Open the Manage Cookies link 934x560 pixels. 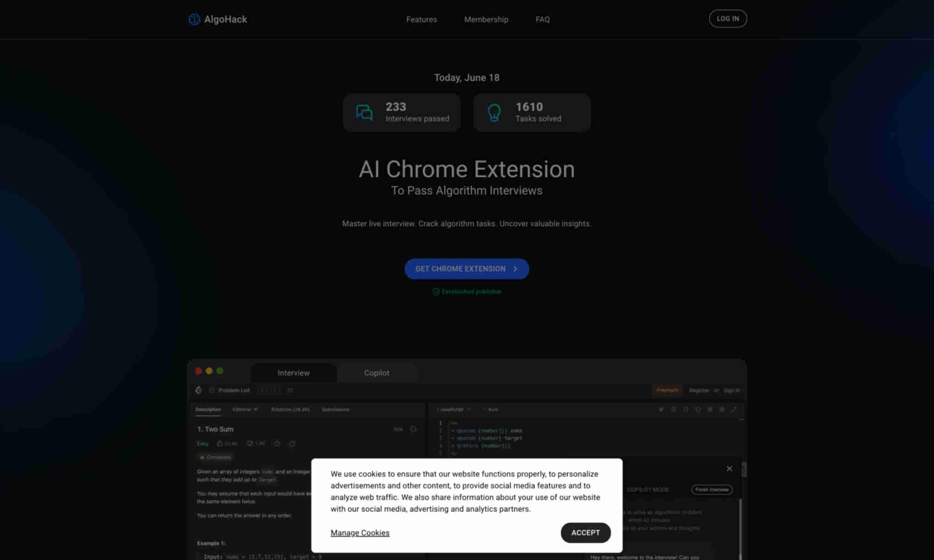pos(360,533)
